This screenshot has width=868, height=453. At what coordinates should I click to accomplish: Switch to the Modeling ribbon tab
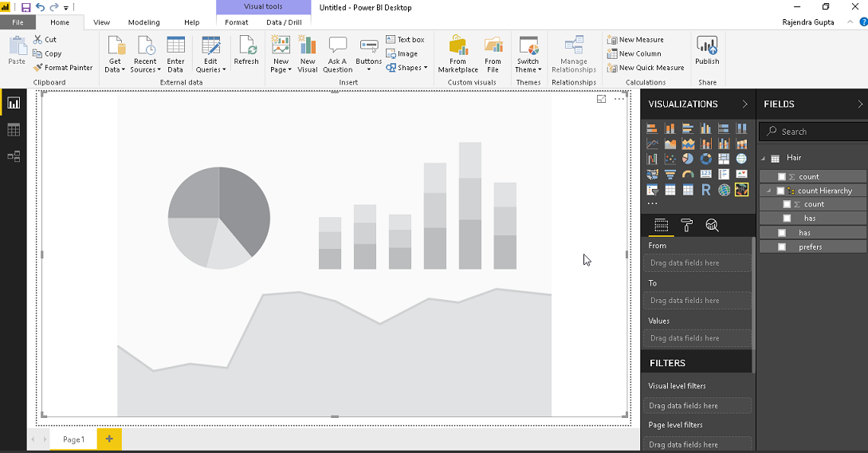[x=144, y=22]
